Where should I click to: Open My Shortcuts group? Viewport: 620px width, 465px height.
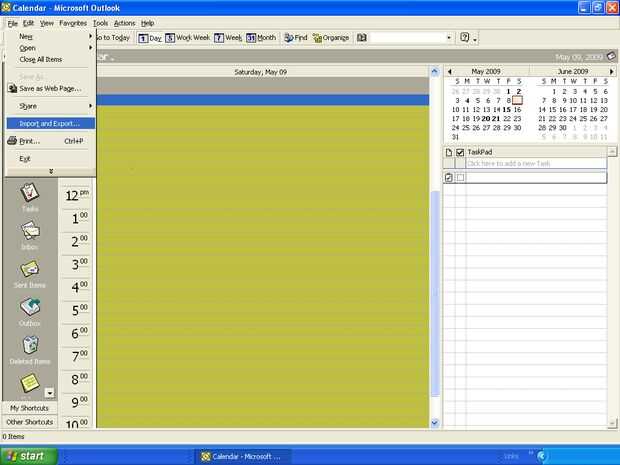pos(30,408)
